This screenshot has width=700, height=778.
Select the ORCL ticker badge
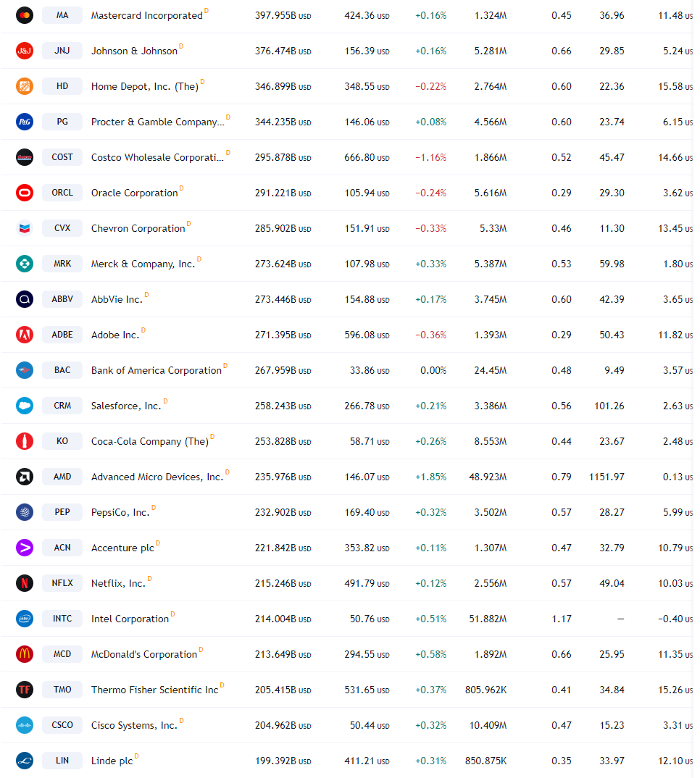(62, 193)
